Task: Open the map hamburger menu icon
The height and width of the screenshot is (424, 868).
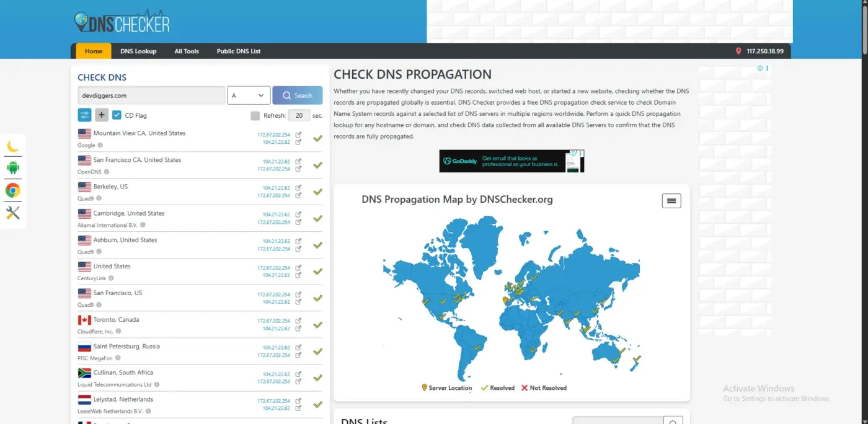Action: coord(671,201)
